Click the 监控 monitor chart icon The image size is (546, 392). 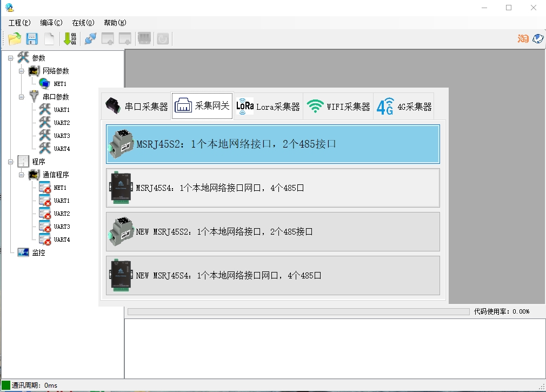click(23, 253)
